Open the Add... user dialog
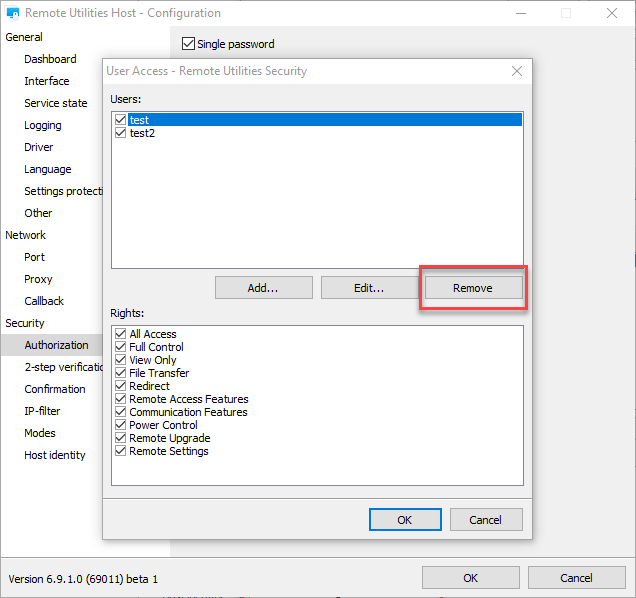The height and width of the screenshot is (598, 636). pyautogui.click(x=263, y=288)
